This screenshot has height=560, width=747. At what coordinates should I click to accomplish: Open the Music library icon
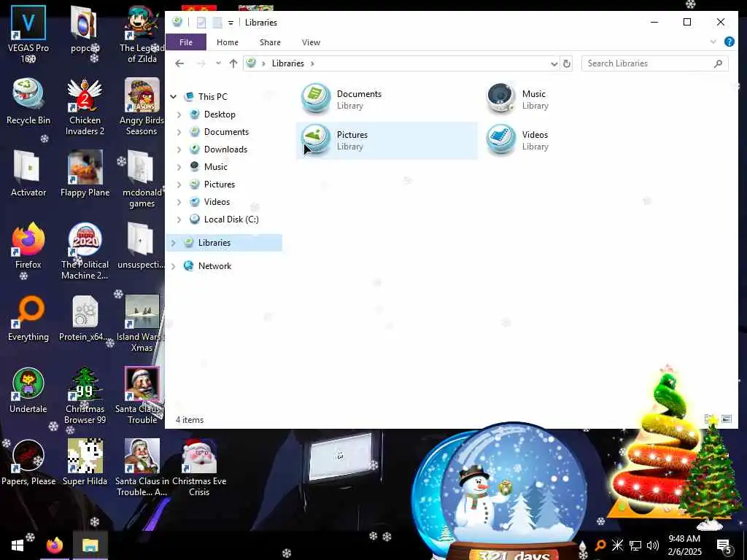[500, 98]
